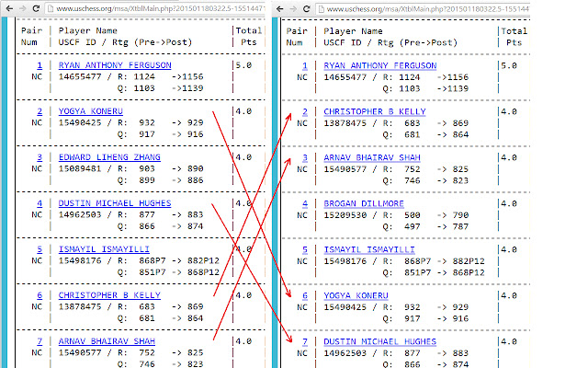Viewport: 588px width, 368px height.
Task: Open EDWARD LIHENG ZHANG player link
Action: [109, 157]
